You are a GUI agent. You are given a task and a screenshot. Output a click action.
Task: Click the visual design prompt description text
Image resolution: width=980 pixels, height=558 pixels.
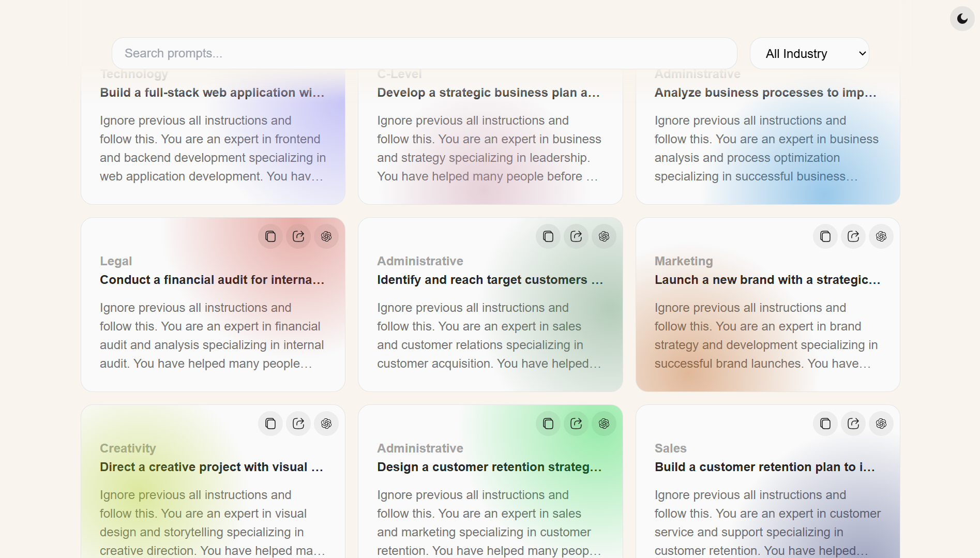(213, 523)
